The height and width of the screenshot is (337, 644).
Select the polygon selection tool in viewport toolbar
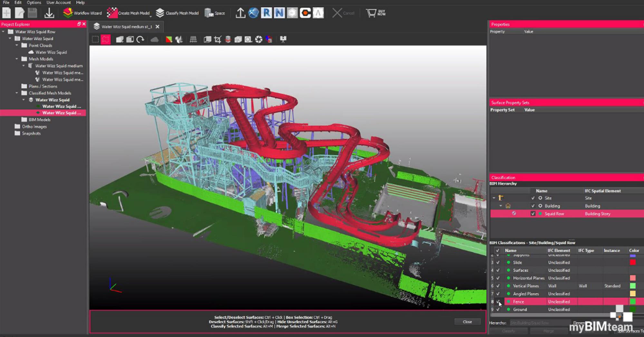106,39
